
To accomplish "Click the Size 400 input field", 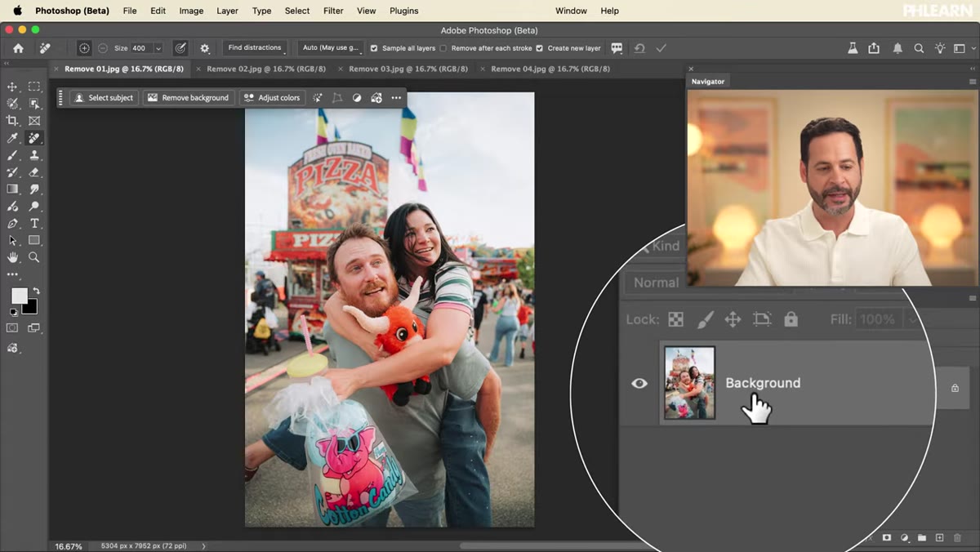I will click(140, 48).
